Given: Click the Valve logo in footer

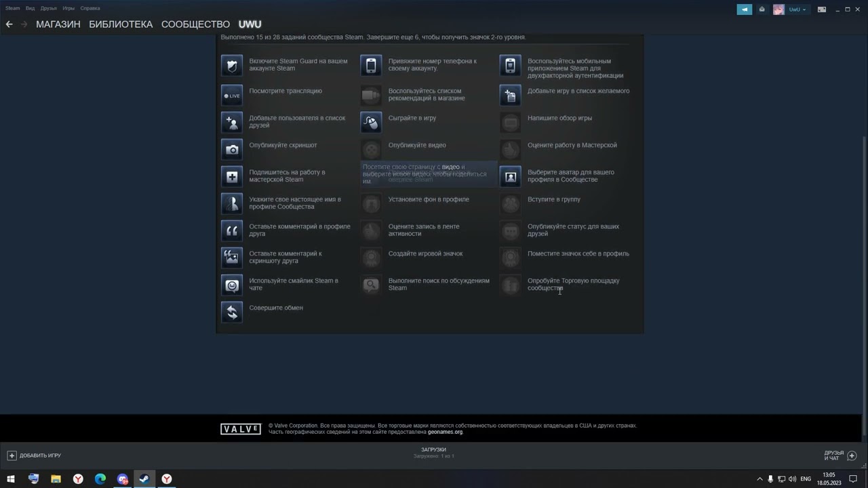Looking at the screenshot, I should [x=241, y=429].
